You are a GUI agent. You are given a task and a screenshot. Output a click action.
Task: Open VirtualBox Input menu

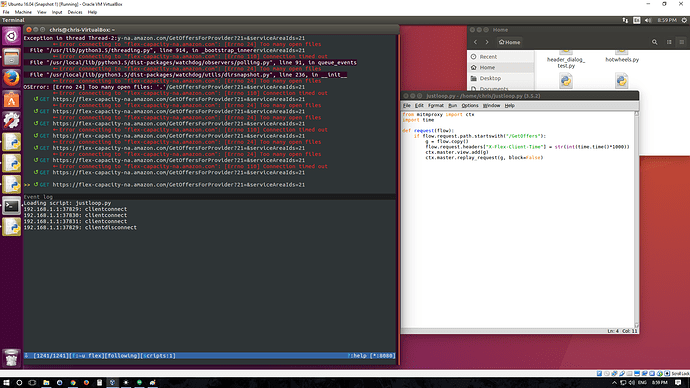[57, 12]
